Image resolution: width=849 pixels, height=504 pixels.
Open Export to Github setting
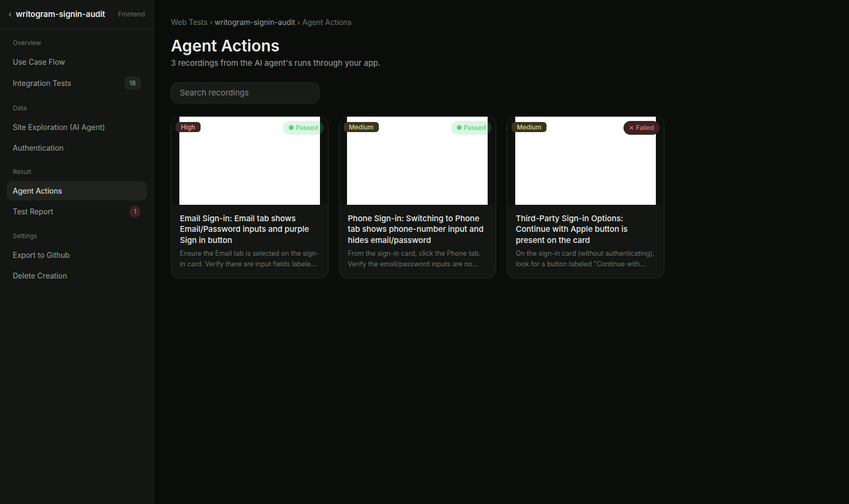(76, 255)
